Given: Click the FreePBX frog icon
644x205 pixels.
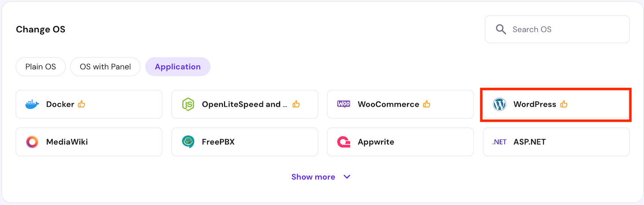Looking at the screenshot, I should 188,142.
